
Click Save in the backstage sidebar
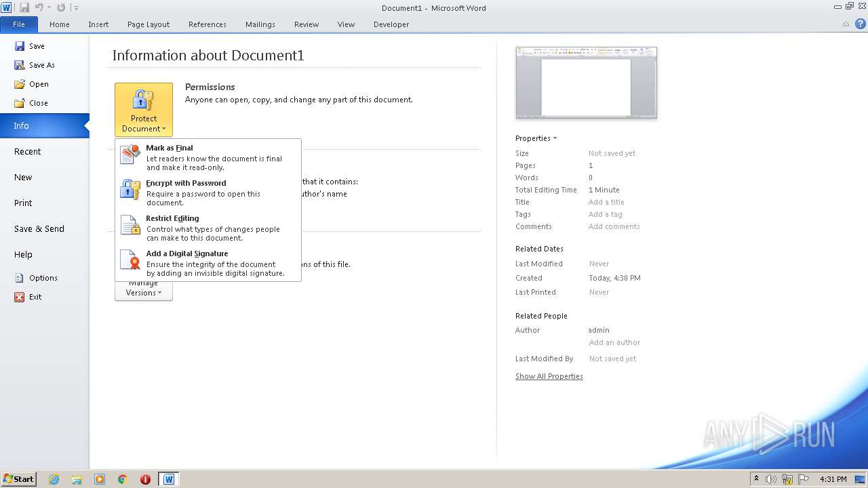30,46
